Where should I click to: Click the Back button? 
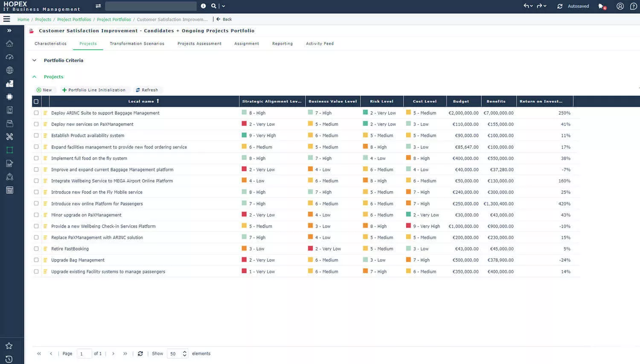(x=224, y=19)
